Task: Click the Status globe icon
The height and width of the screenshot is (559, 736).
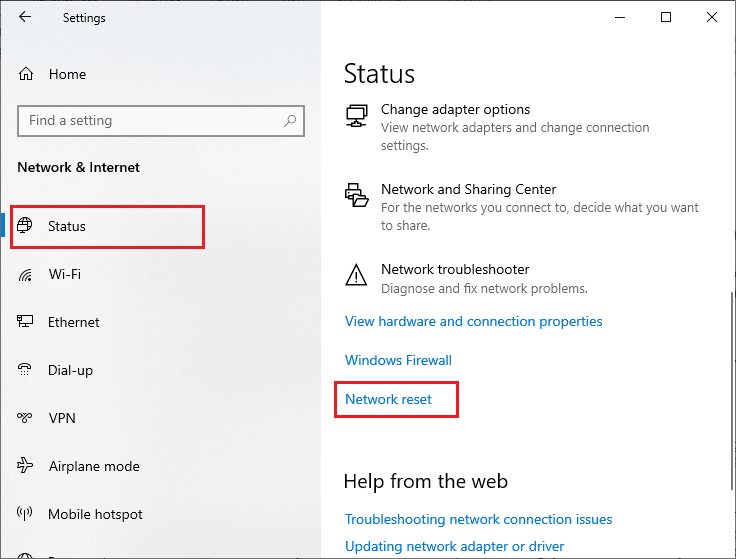Action: point(24,226)
